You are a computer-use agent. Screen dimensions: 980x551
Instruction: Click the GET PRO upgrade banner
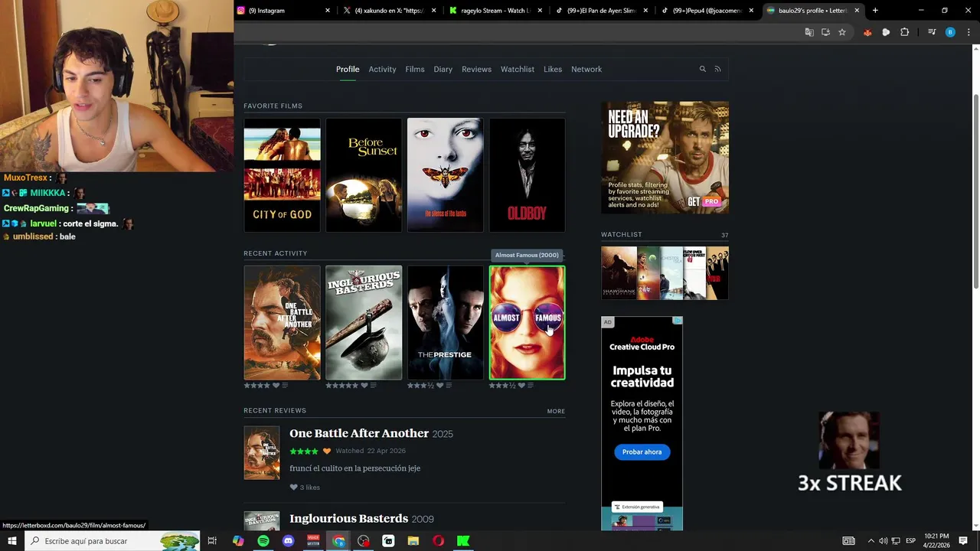click(665, 158)
